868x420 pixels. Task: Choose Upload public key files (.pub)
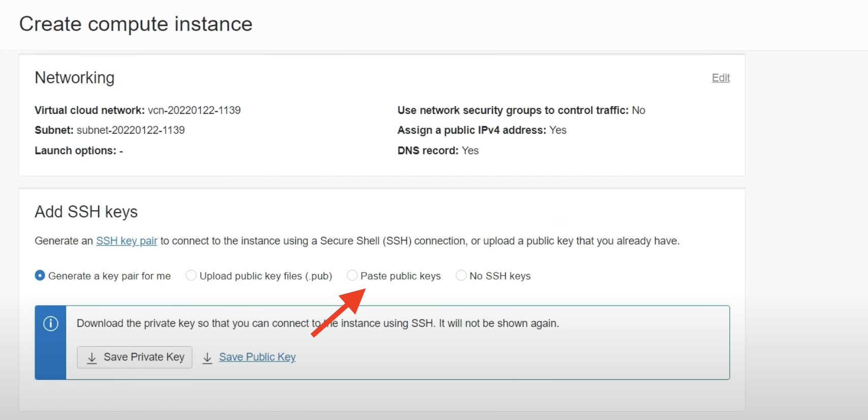click(191, 275)
